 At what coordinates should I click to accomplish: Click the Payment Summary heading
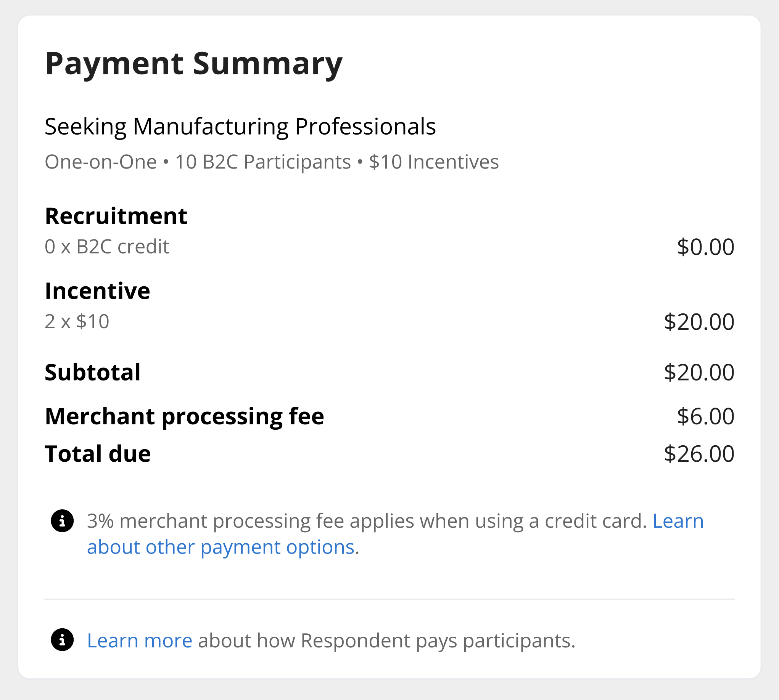193,63
